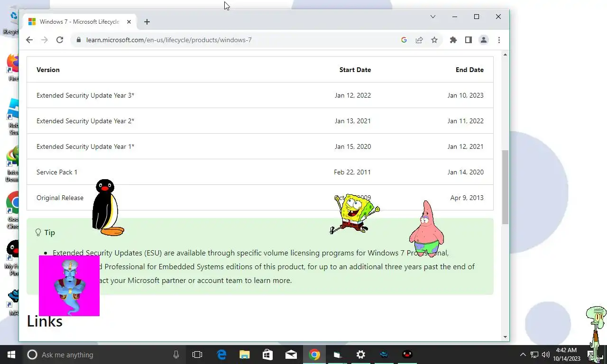Open the network tray icon
The width and height of the screenshot is (607, 364).
534,355
